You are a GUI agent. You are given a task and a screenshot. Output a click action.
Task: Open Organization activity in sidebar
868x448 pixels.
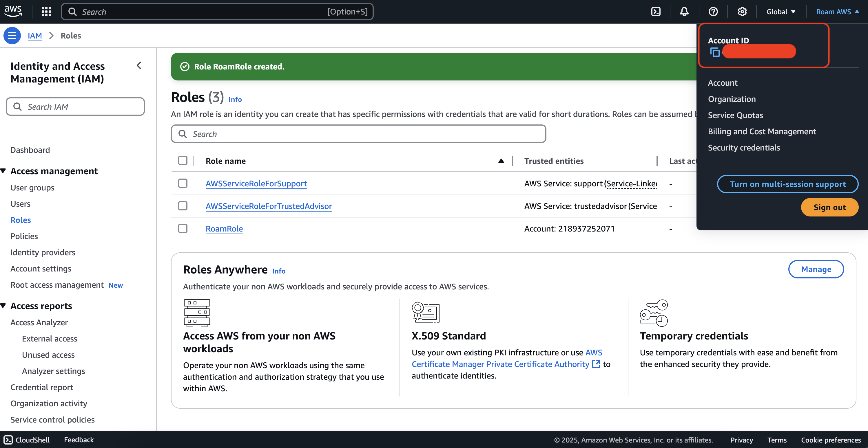click(x=48, y=403)
